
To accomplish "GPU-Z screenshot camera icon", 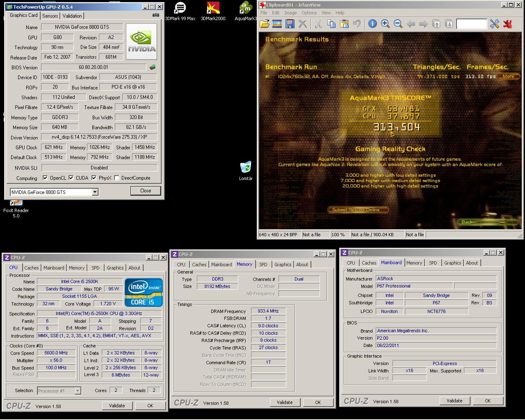I will point(156,15).
